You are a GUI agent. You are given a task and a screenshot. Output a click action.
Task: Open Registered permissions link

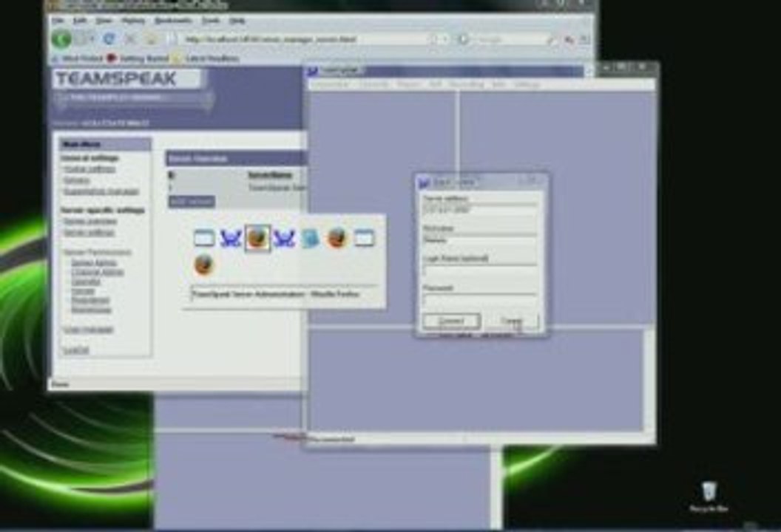90,300
